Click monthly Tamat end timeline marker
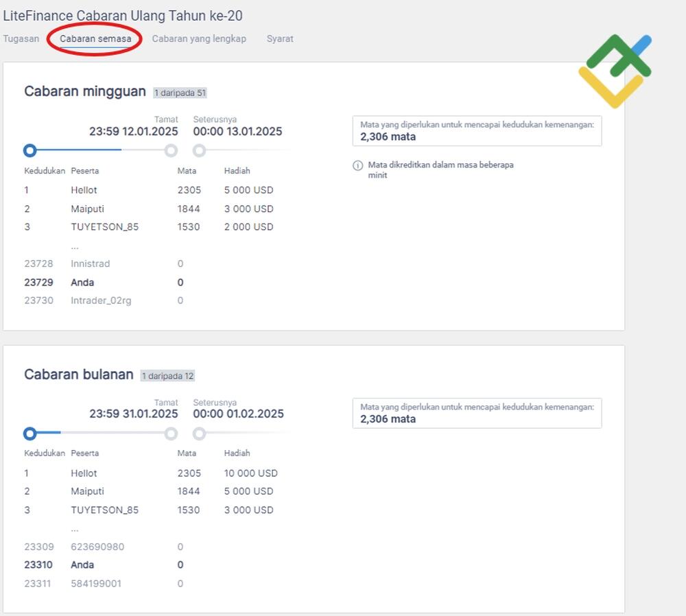This screenshot has height=616, width=686. 171,434
